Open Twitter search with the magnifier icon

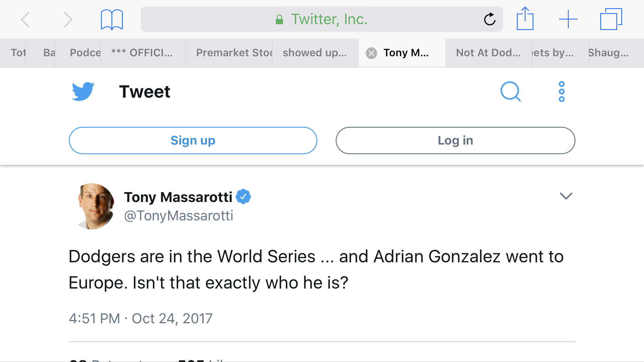click(x=510, y=92)
